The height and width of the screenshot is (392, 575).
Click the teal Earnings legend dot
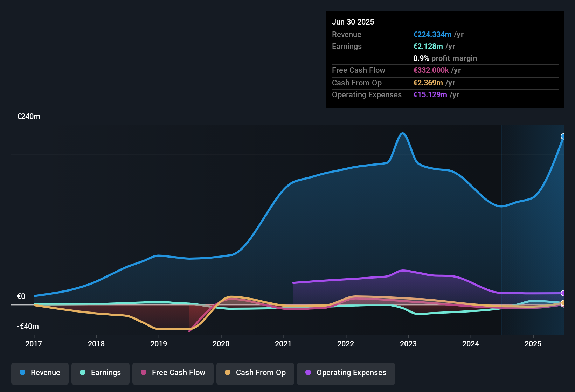tap(83, 373)
